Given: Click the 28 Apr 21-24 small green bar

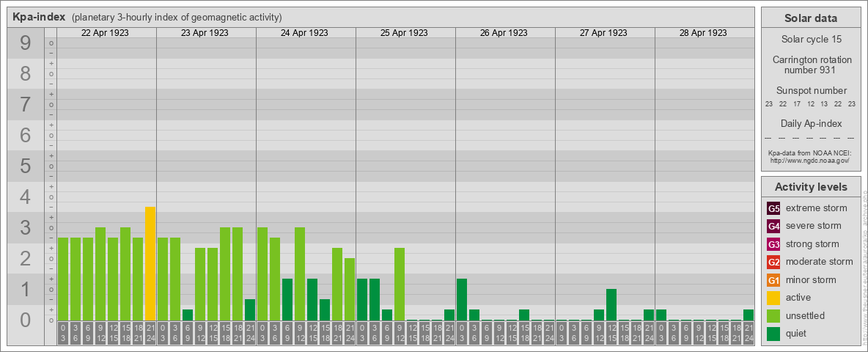Looking at the screenshot, I should click(749, 315).
